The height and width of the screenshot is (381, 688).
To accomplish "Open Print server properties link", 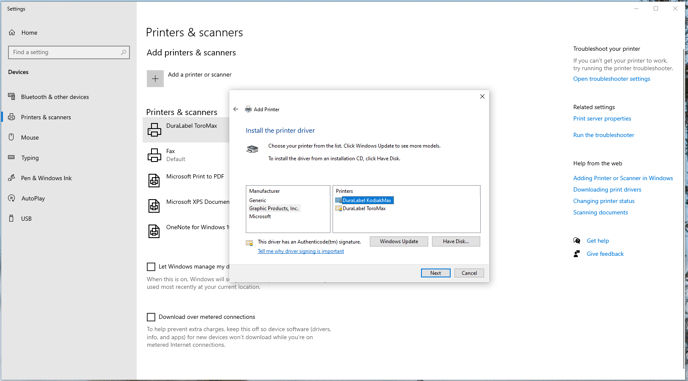I will click(x=602, y=119).
